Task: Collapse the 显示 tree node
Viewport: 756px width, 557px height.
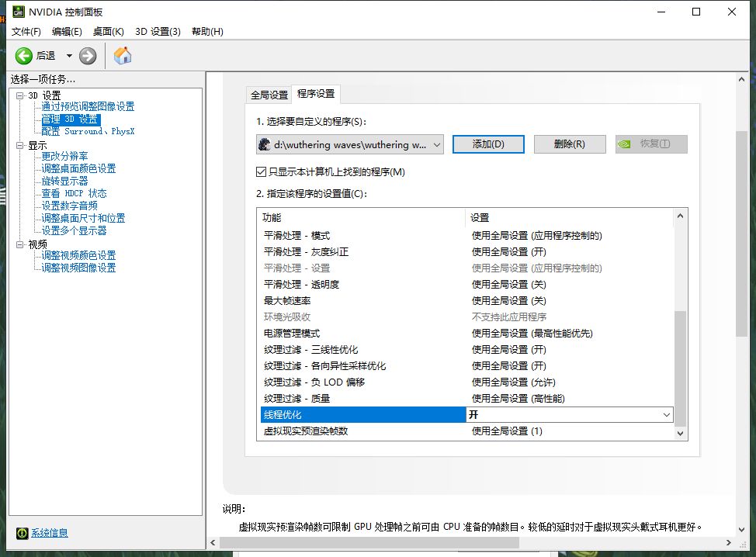Action: click(19, 145)
